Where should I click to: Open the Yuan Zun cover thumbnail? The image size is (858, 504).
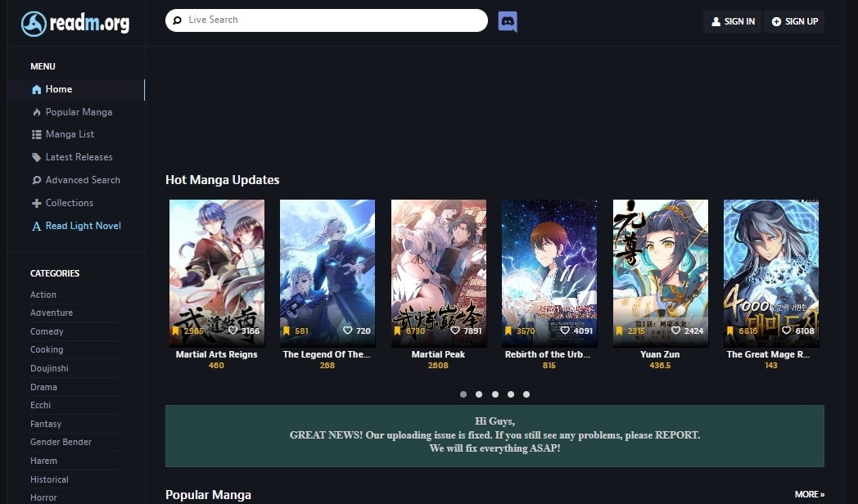pyautogui.click(x=661, y=272)
